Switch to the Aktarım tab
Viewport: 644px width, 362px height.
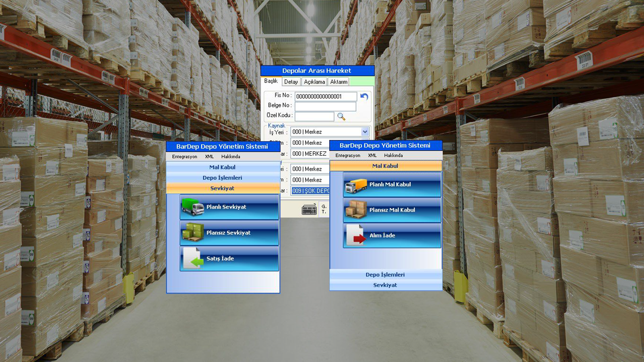[x=339, y=82]
